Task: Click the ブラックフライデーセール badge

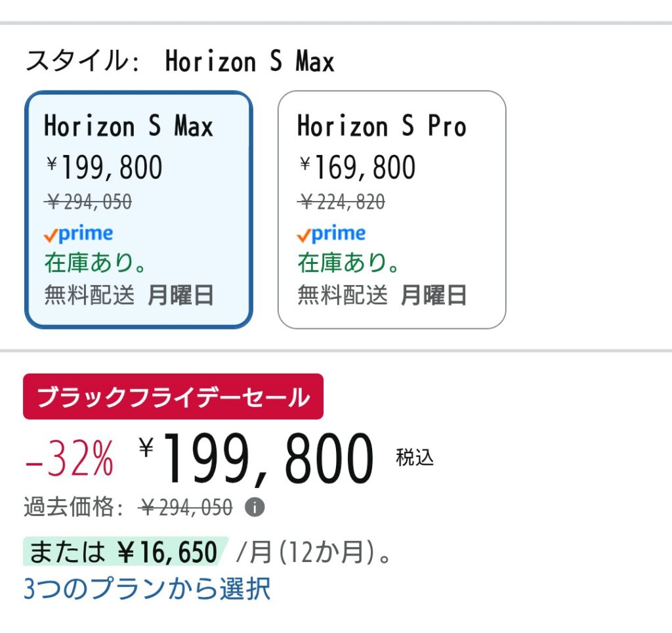Action: click(173, 397)
